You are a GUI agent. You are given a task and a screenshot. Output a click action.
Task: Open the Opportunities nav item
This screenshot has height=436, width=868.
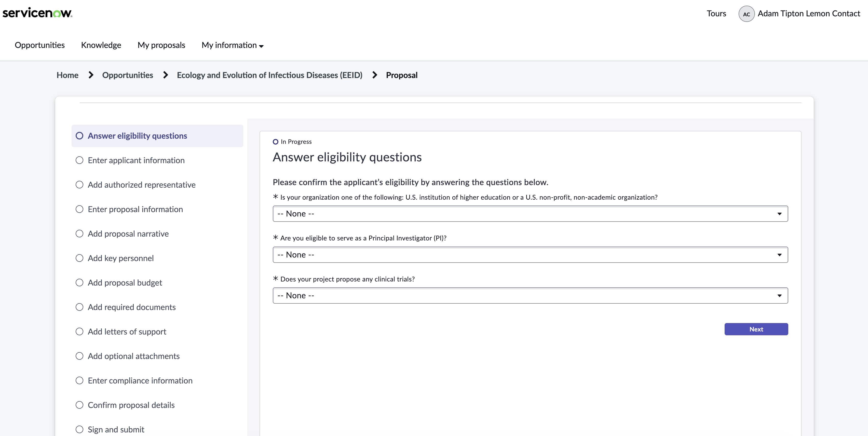coord(39,45)
